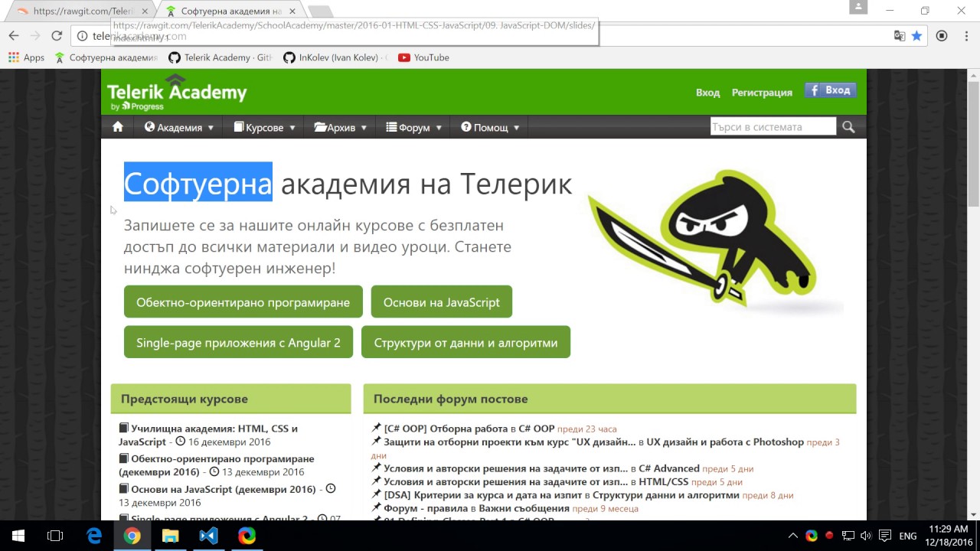Open the C# Advanced forum category link
This screenshot has width=980, height=551.
(x=668, y=468)
